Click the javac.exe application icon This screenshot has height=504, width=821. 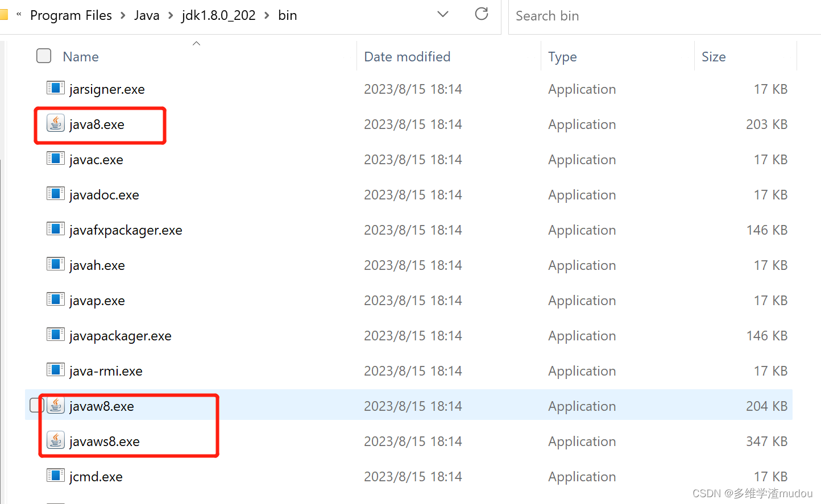55,158
